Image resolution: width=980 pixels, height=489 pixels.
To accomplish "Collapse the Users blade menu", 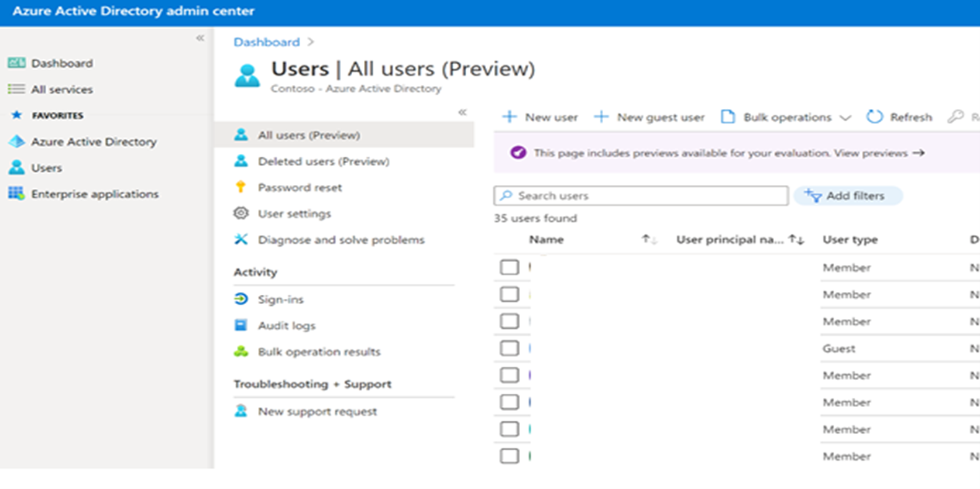I will (462, 112).
